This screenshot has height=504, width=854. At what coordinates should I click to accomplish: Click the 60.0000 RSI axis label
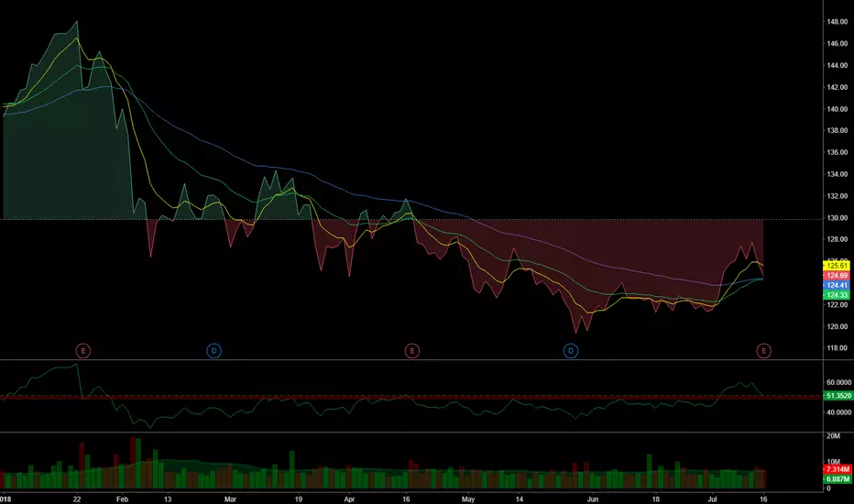pyautogui.click(x=838, y=382)
